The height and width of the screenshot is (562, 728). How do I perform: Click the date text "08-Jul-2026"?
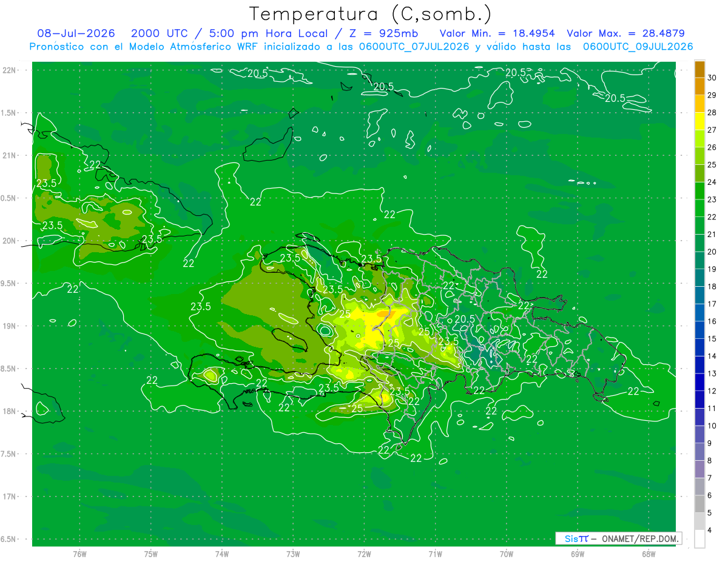coord(76,34)
